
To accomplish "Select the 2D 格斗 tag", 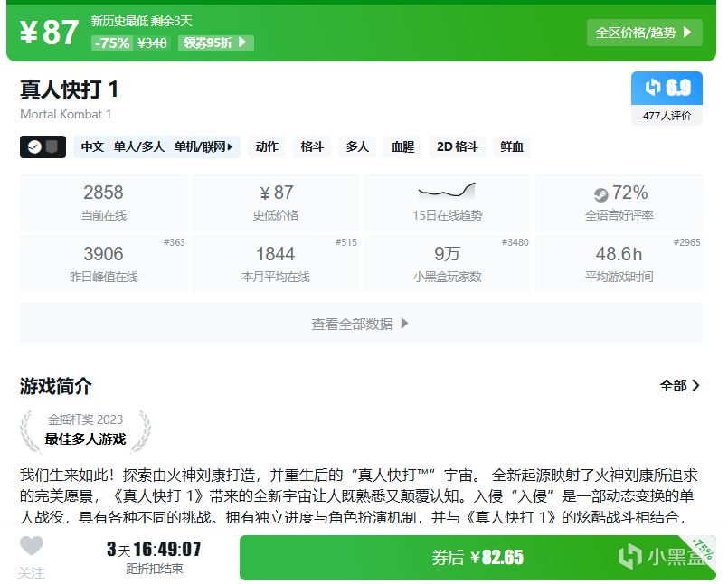I will (x=457, y=146).
